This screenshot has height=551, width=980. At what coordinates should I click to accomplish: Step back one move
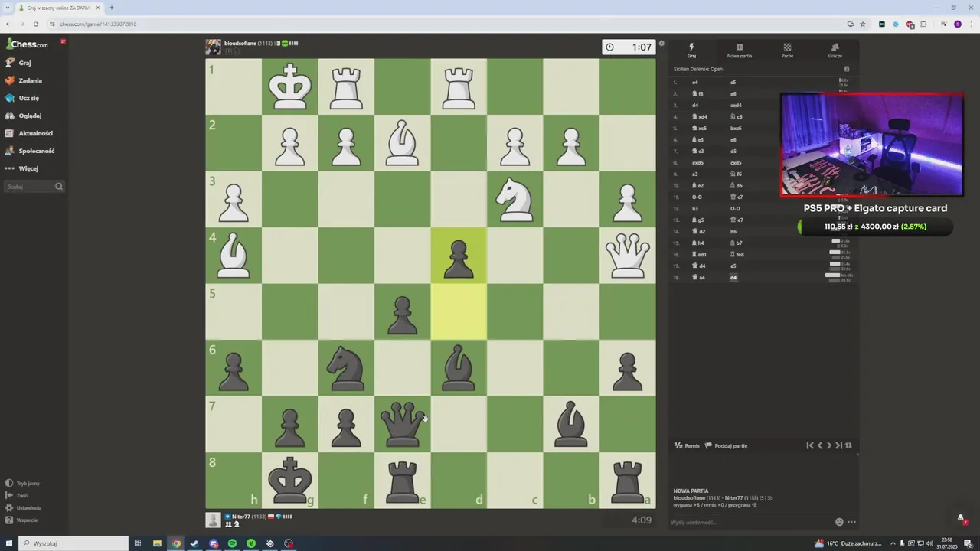819,445
